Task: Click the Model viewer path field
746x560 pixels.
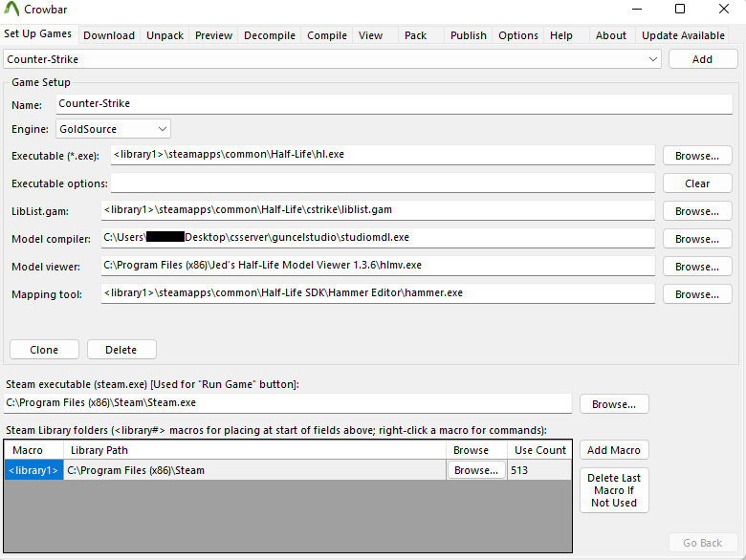Action: (378, 266)
